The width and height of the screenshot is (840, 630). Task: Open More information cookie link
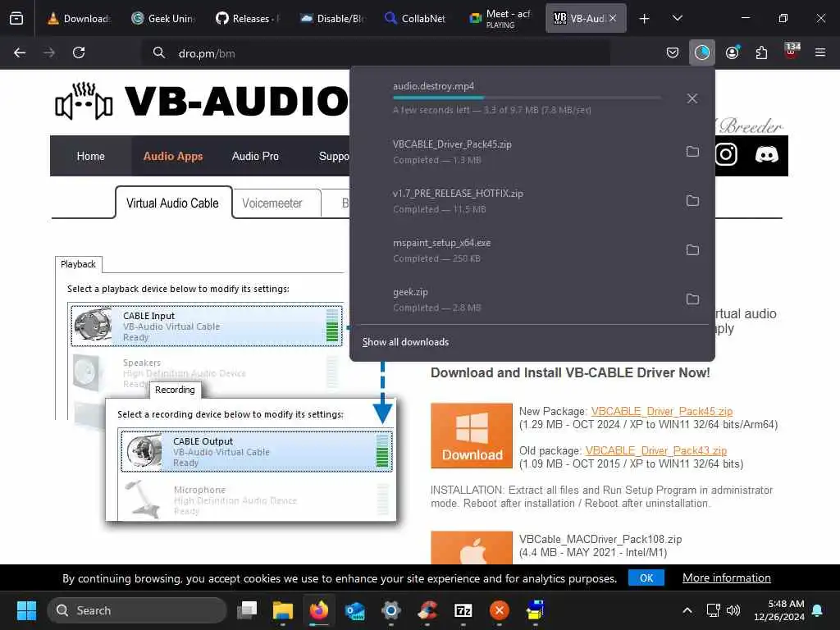(x=727, y=578)
